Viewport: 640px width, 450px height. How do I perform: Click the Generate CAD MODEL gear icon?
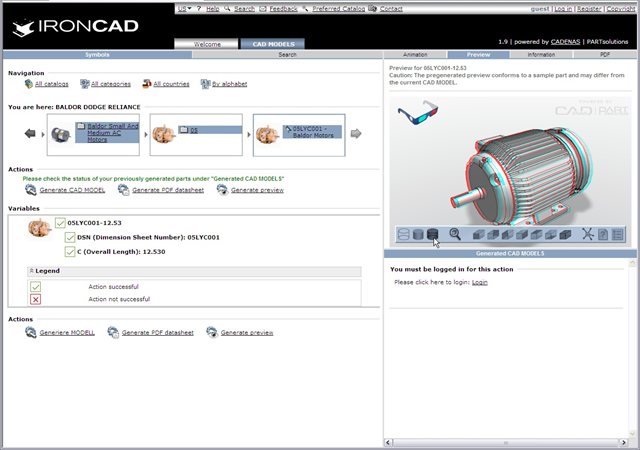31,190
